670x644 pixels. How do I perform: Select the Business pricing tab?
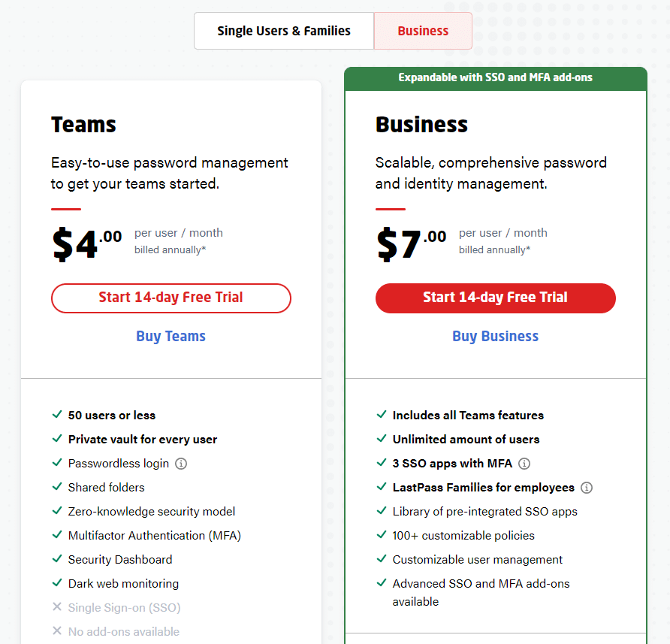(x=423, y=31)
